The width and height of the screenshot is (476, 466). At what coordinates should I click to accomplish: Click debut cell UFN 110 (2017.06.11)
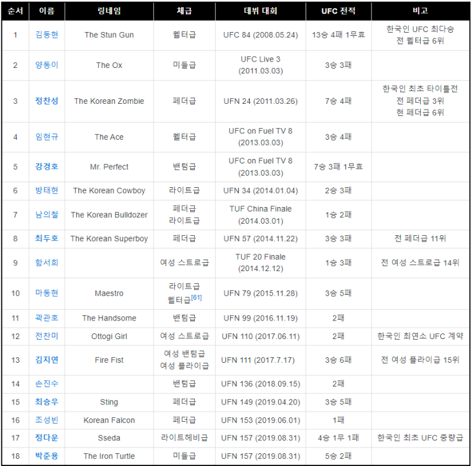[x=261, y=337]
